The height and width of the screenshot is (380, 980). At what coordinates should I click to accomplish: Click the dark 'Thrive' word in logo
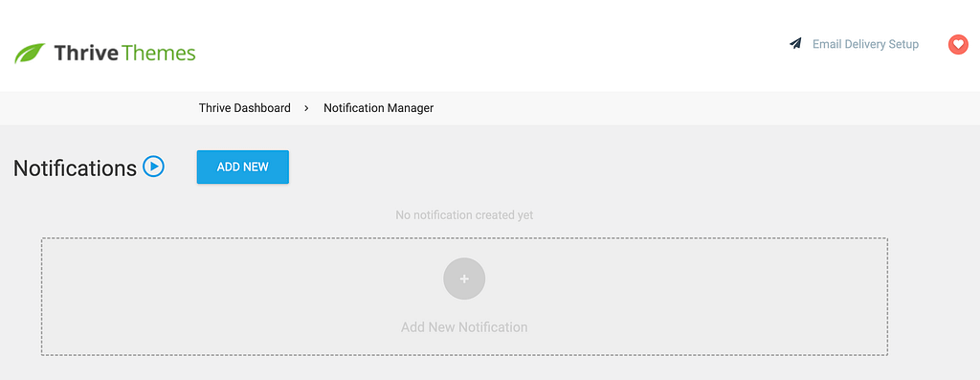(86, 54)
